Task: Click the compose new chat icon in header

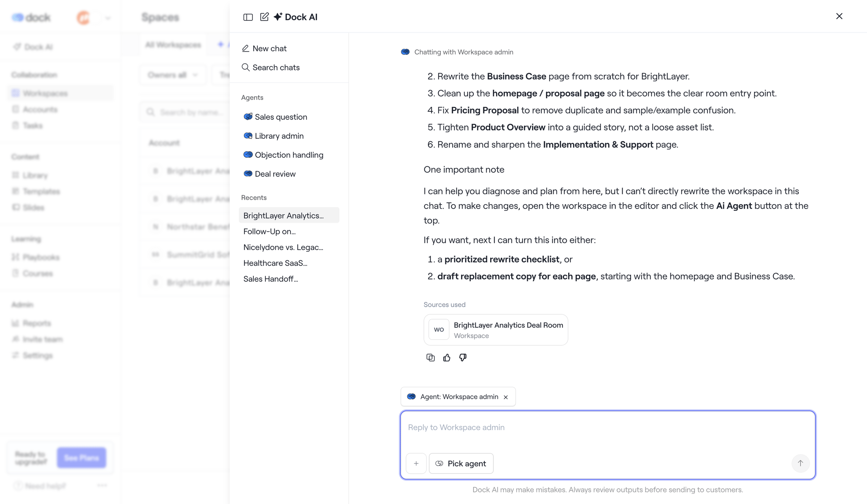Action: pos(264,17)
